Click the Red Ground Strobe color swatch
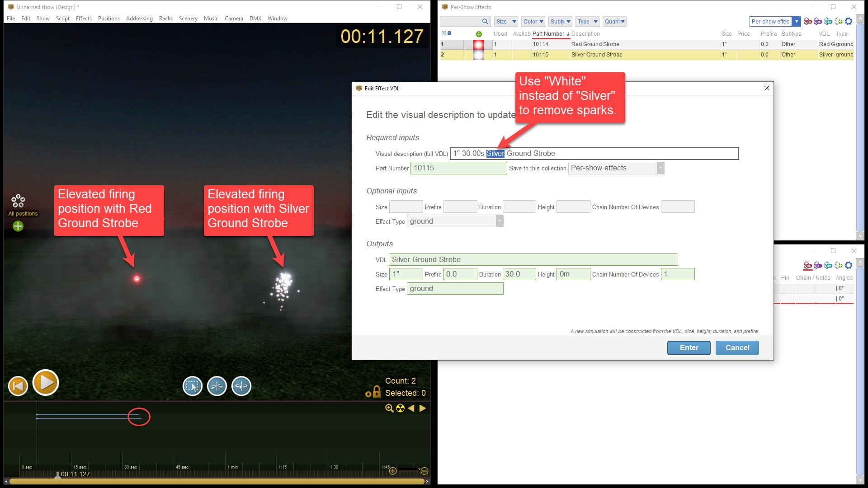868x488 pixels. click(478, 44)
